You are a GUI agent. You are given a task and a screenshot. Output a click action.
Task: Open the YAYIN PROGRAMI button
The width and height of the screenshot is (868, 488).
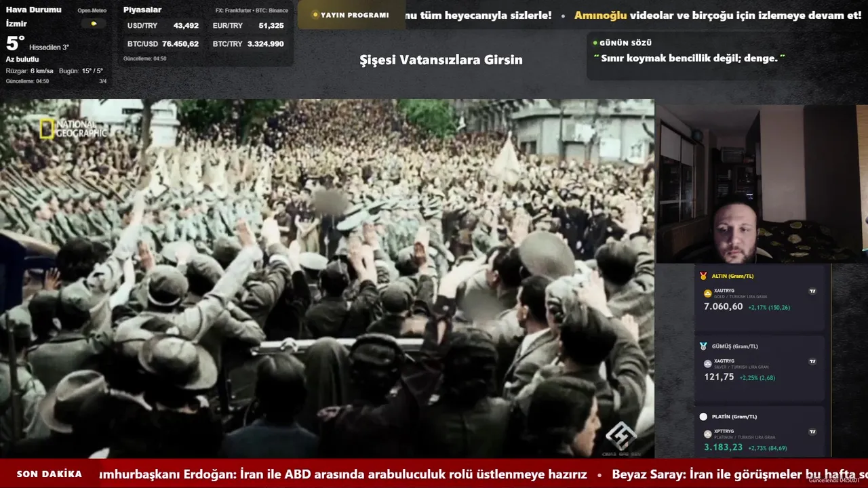(351, 15)
